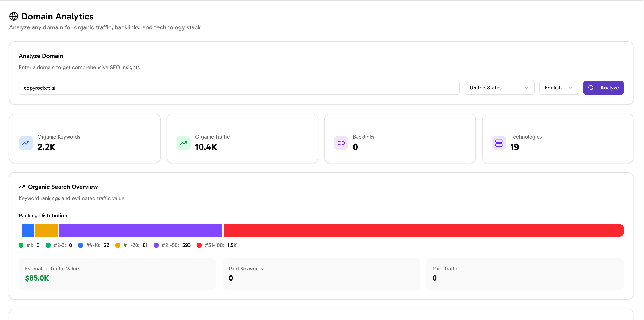Click the green Organic Traffic arrow icon
644x320 pixels.
183,143
